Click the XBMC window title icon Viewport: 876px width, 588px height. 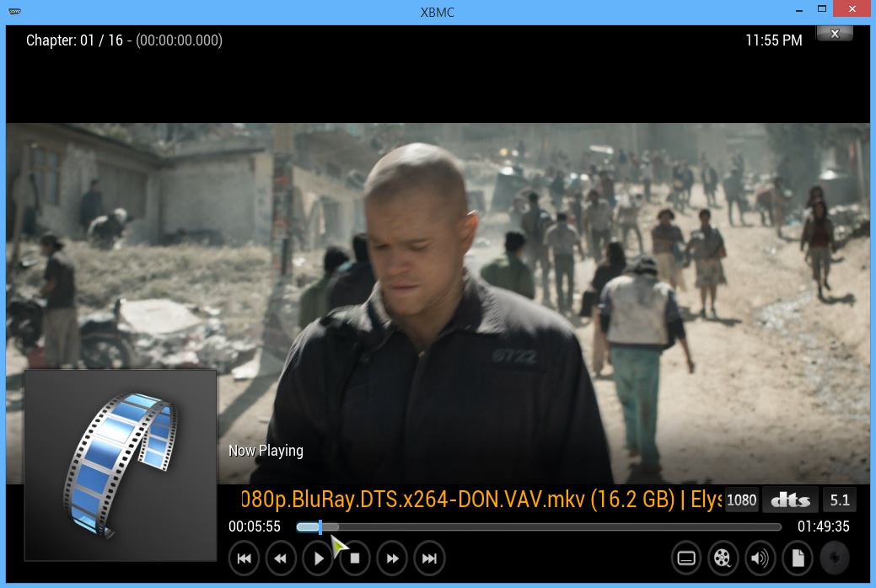pos(14,11)
